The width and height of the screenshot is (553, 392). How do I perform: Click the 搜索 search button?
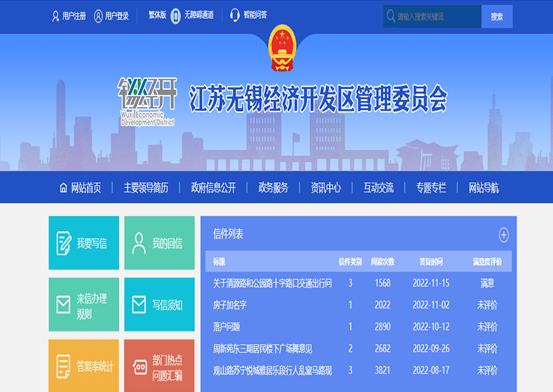[x=497, y=17]
